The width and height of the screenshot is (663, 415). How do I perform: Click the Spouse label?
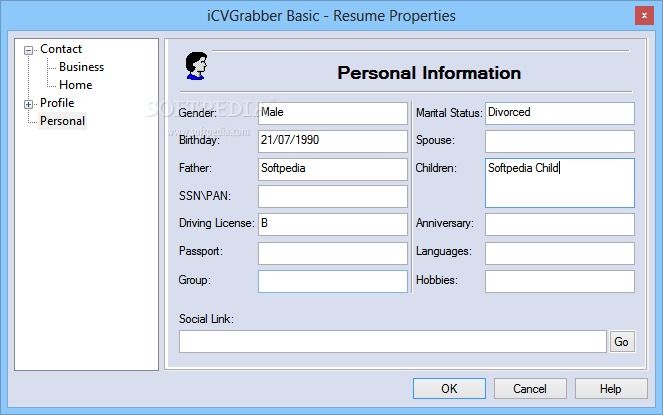[x=435, y=140]
